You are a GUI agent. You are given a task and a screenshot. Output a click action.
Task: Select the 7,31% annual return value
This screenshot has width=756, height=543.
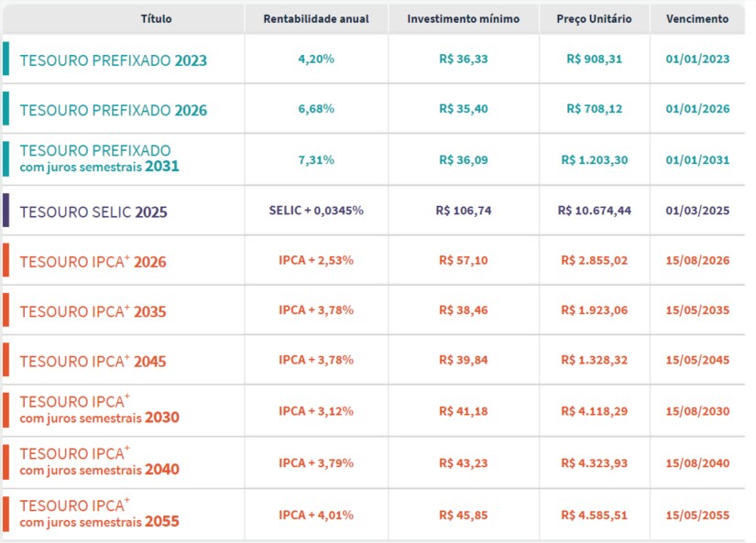316,160
